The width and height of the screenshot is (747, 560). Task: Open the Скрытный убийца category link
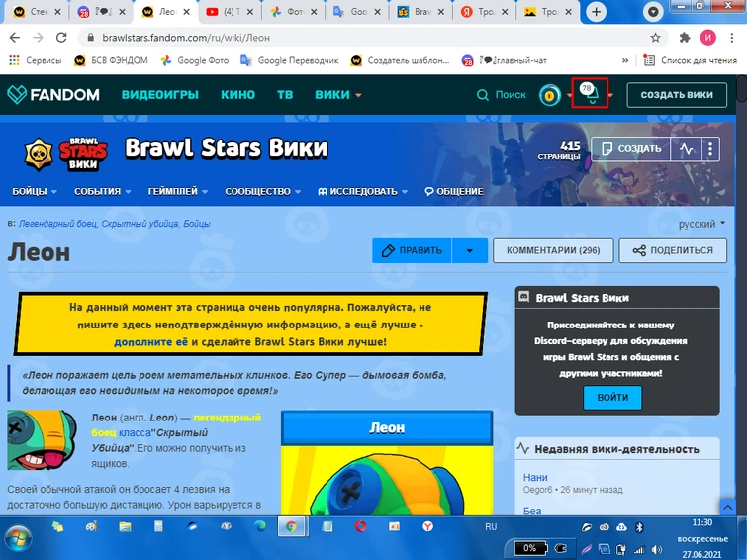(x=140, y=224)
